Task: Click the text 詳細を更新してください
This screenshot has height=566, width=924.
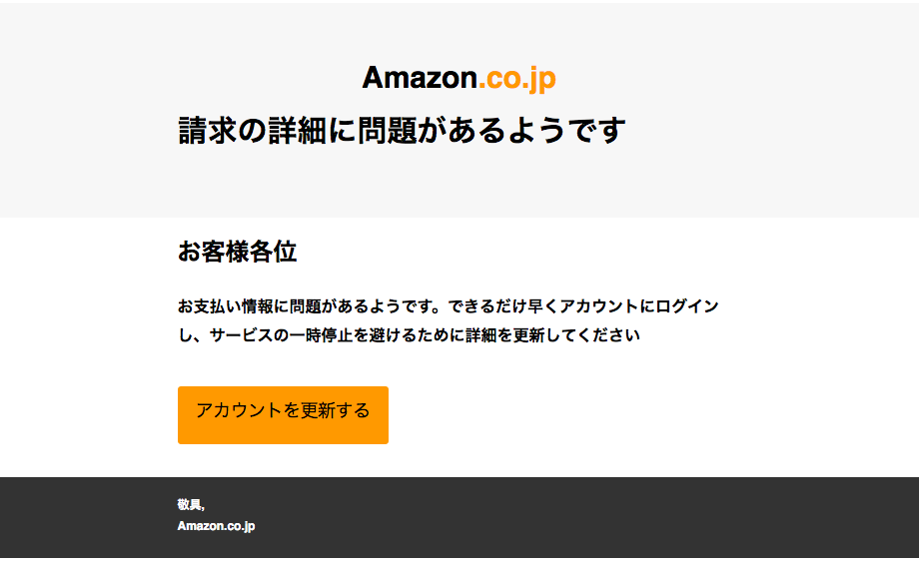Action: click(x=552, y=335)
